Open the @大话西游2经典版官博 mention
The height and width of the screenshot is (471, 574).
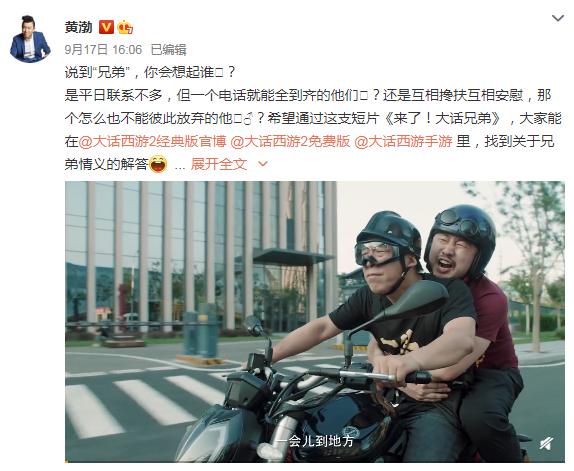pos(153,141)
